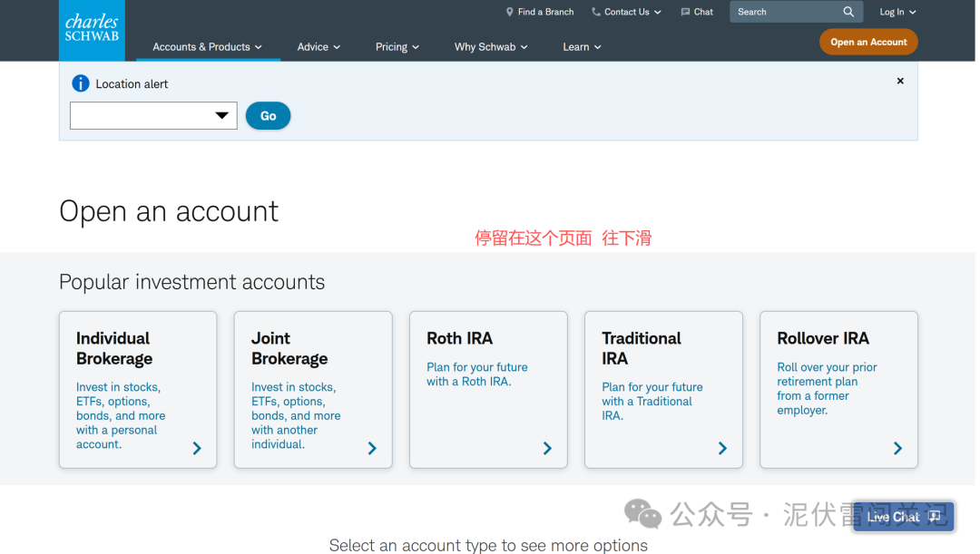The width and height of the screenshot is (980, 554).
Task: Select the Traditional IRA heading
Action: (642, 348)
